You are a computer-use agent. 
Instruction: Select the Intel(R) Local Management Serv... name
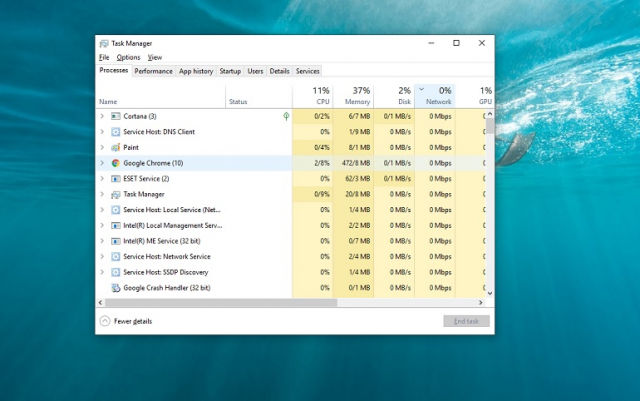click(x=173, y=225)
